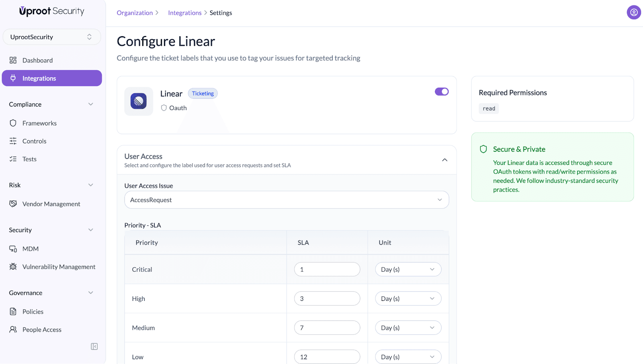This screenshot has height=364, width=643.
Task: Open the User Access Issue dropdown
Action: pyautogui.click(x=286, y=200)
